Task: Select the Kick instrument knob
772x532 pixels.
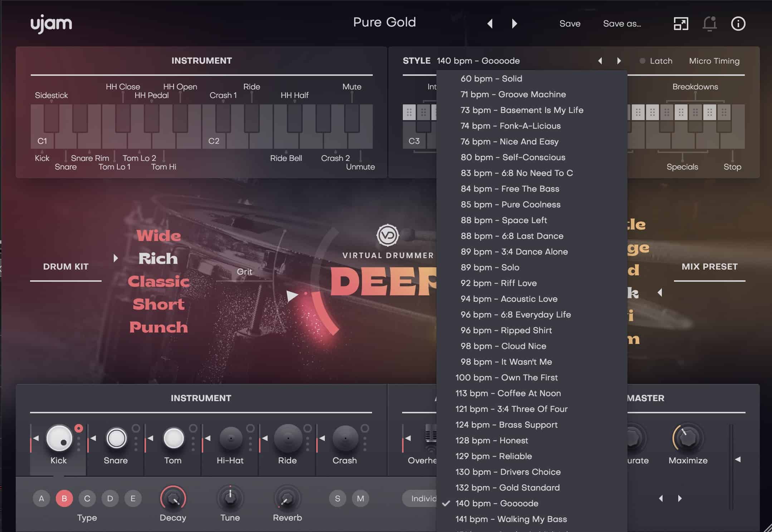Action: (x=59, y=438)
